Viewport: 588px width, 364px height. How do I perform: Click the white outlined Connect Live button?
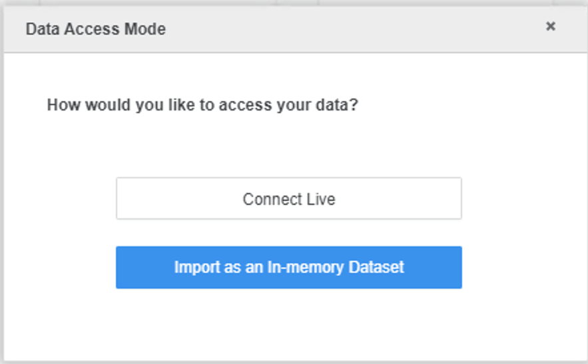click(289, 198)
